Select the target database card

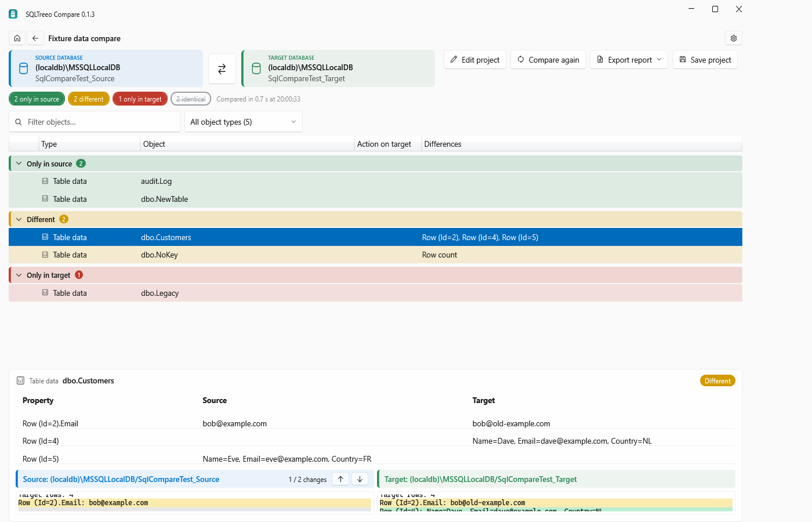click(339, 68)
